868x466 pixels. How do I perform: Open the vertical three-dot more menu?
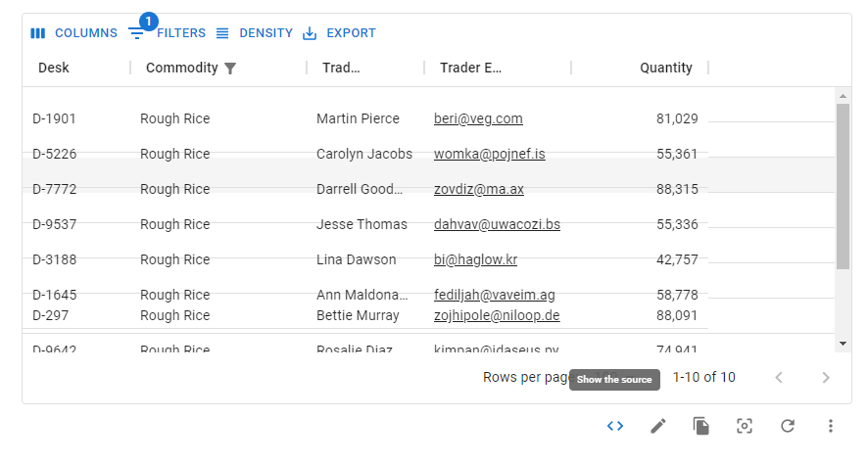[831, 426]
